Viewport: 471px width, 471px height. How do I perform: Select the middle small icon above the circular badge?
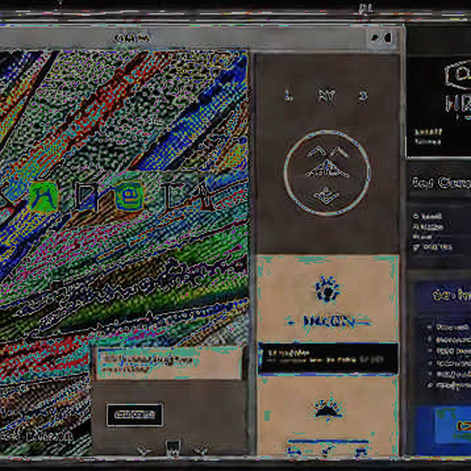point(326,97)
